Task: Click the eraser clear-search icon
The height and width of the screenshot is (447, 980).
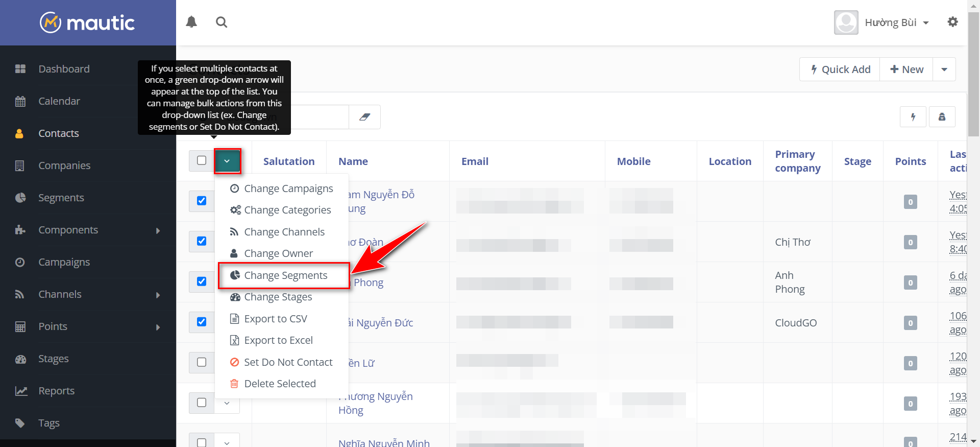Action: 364,117
